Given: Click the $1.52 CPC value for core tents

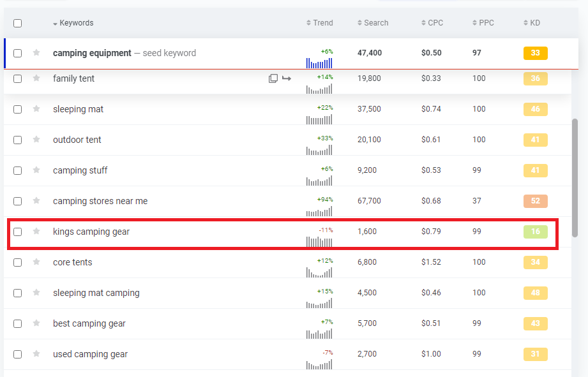Looking at the screenshot, I should click(x=431, y=262).
